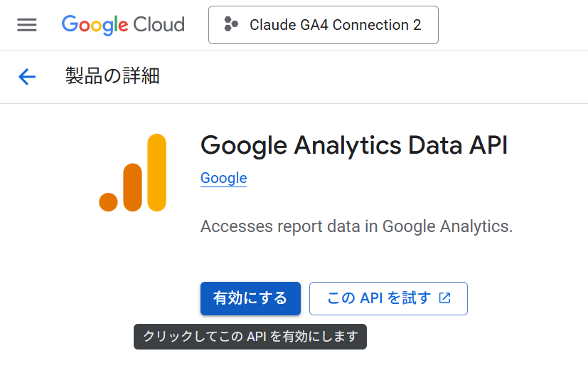The image size is (588, 373).
Task: Click the 製品の詳細 page title
Action: (112, 75)
